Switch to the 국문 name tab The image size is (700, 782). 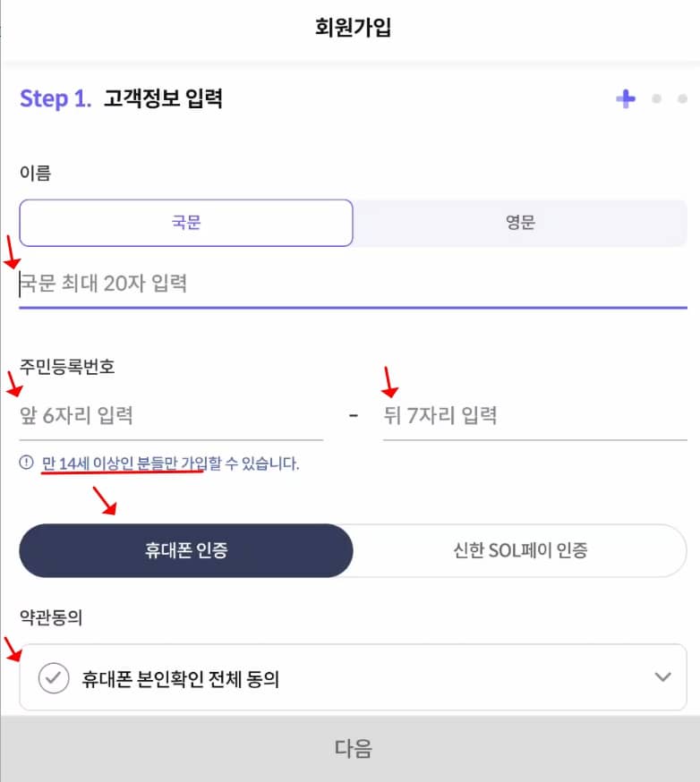(x=186, y=223)
